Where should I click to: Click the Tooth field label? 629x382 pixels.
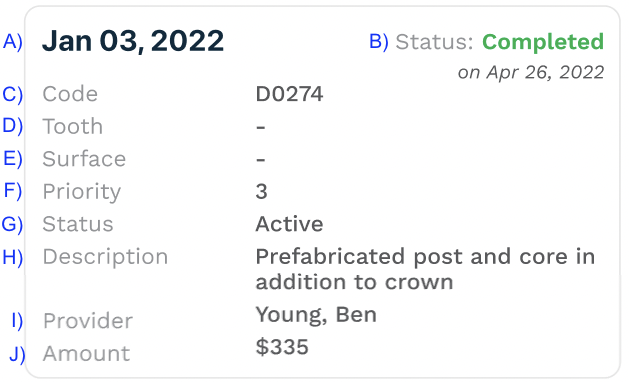pyautogui.click(x=73, y=126)
